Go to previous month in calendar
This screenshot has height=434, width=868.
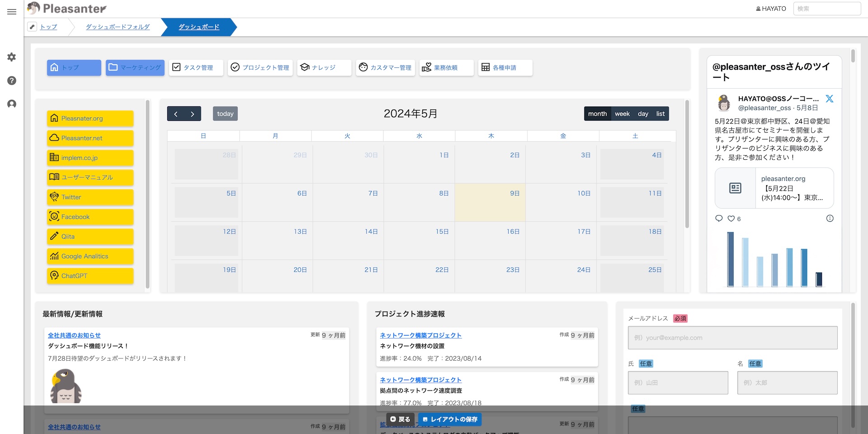(x=176, y=114)
